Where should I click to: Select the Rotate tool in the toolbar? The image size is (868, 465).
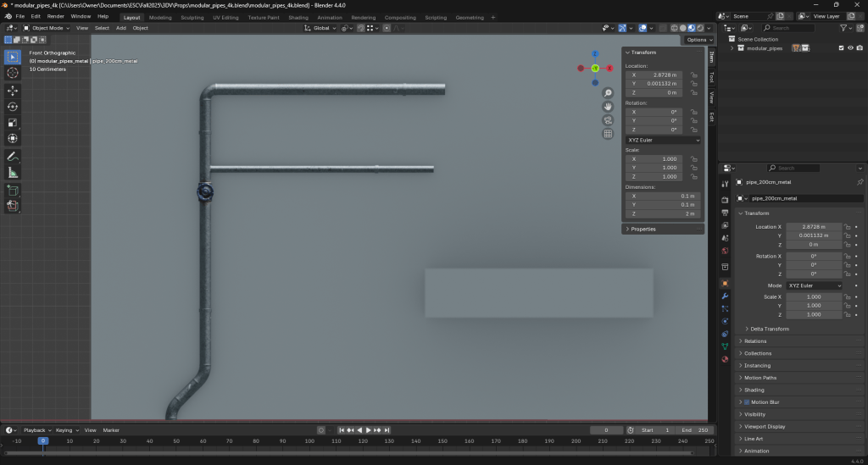(x=13, y=106)
